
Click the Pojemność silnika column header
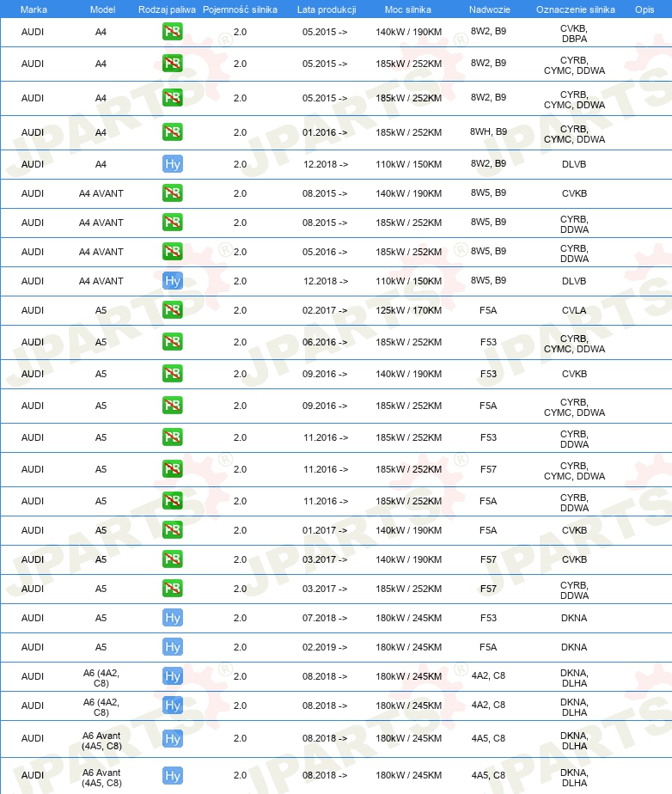[240, 9]
